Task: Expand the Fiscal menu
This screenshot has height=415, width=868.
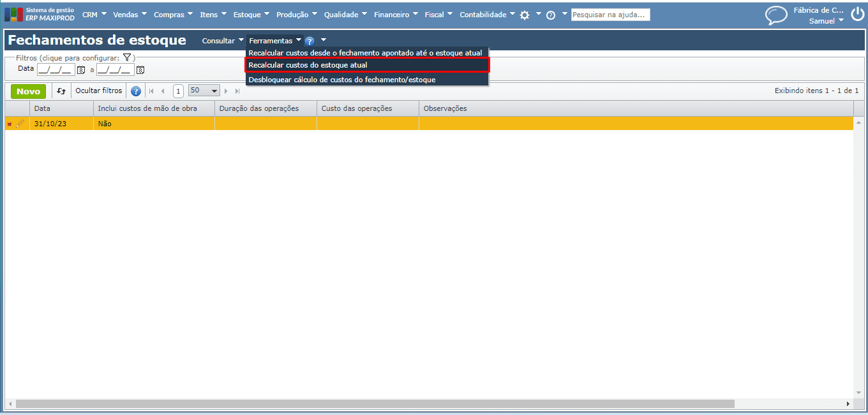Action: pyautogui.click(x=438, y=15)
